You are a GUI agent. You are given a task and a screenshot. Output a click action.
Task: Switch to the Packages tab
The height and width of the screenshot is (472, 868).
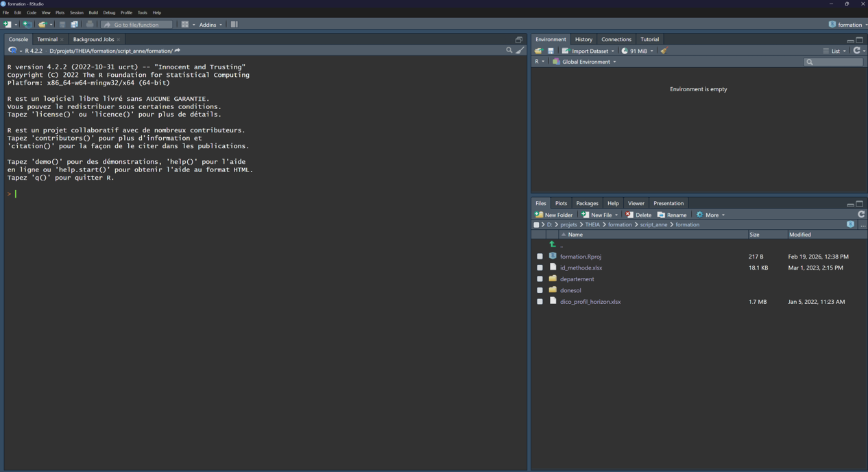coord(587,203)
